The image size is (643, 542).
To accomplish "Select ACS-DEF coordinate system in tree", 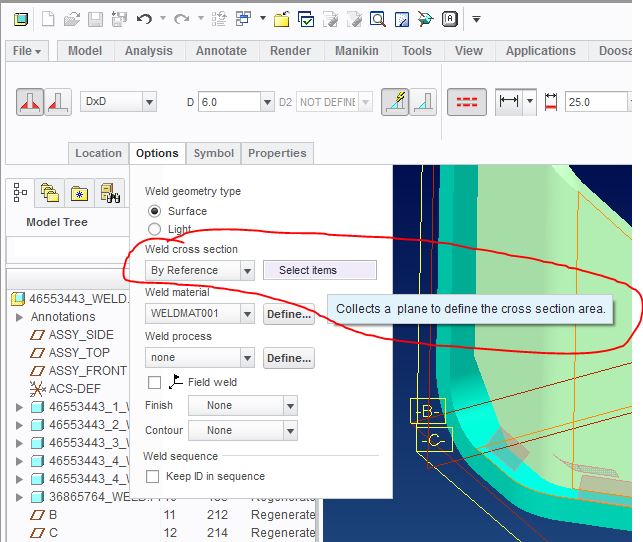I will click(74, 389).
